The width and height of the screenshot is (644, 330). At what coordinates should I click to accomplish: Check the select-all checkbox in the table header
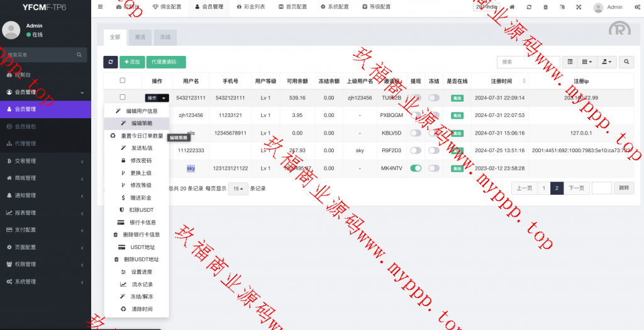pos(123,80)
